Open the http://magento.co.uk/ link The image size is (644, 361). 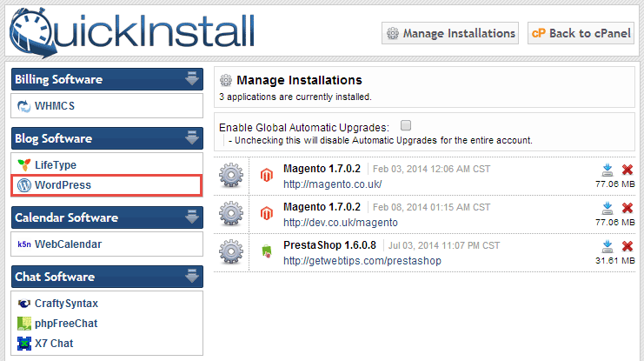point(332,184)
